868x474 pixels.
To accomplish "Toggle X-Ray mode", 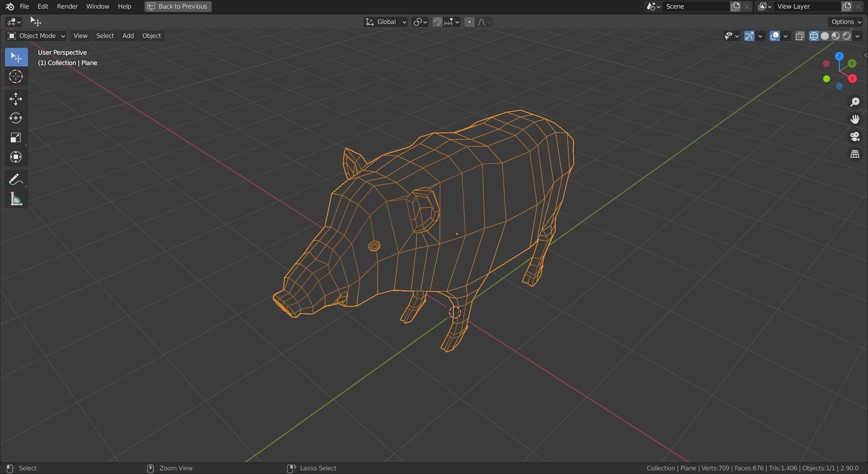I will [800, 36].
